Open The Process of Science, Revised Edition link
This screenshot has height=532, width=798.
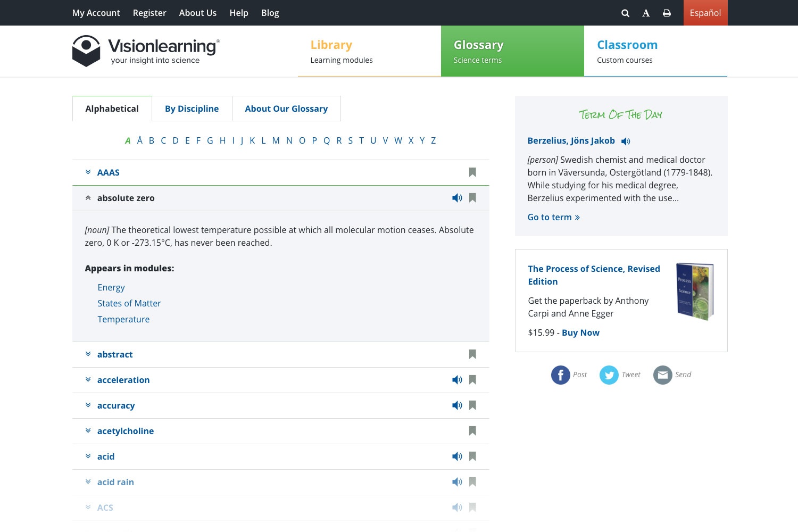594,275
